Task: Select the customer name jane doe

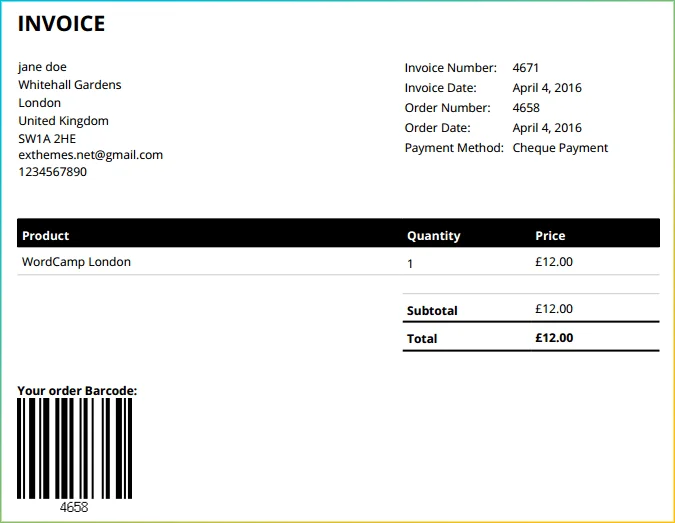Action: [x=42, y=67]
